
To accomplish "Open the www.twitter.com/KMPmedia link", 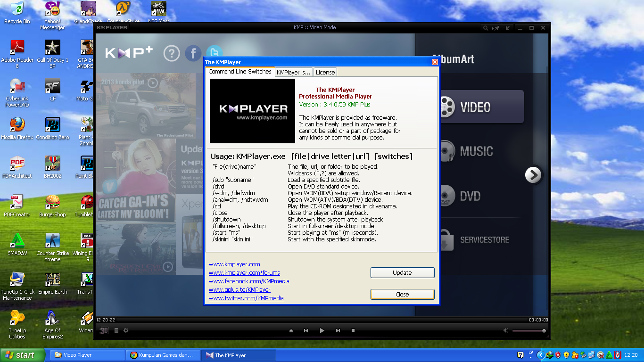I will coord(246,298).
